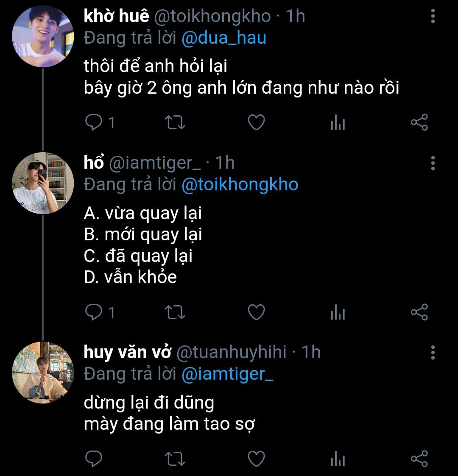Share hổ's multiple-choice tweet
458x476 pixels.
point(419,313)
